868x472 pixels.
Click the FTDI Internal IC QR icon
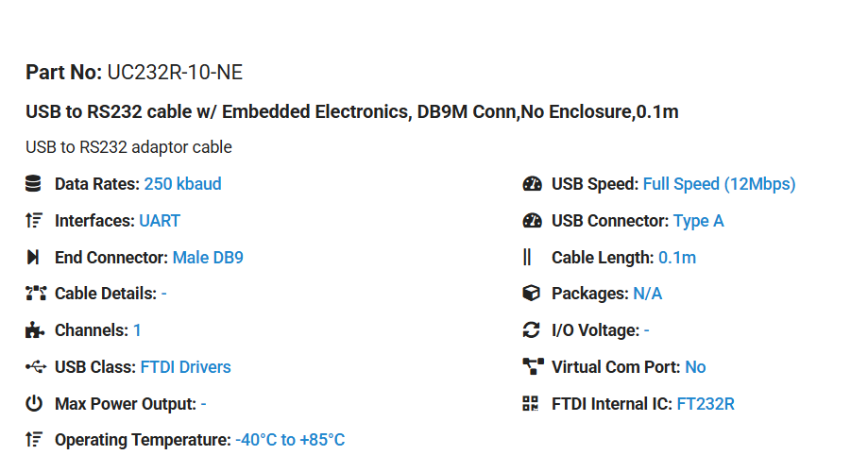pos(530,403)
